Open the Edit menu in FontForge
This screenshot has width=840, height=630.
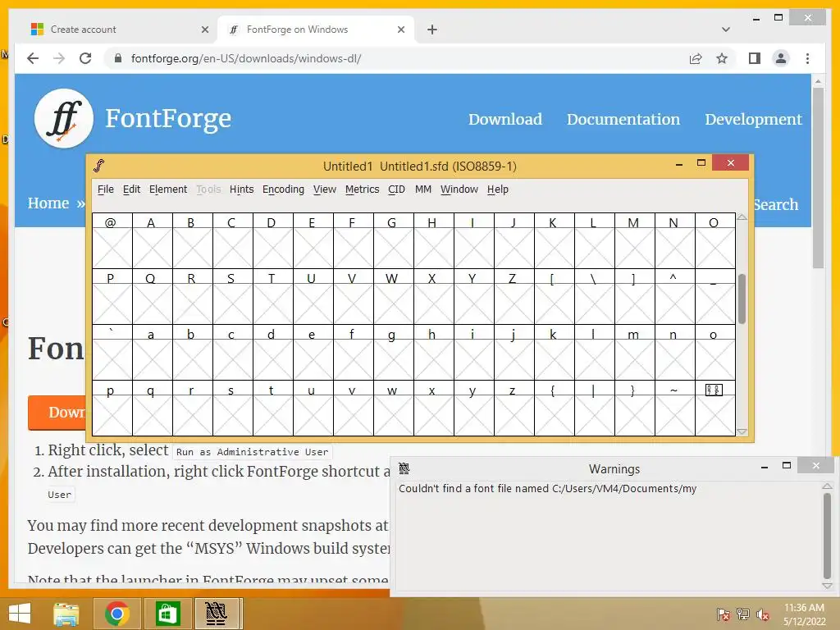click(x=131, y=189)
